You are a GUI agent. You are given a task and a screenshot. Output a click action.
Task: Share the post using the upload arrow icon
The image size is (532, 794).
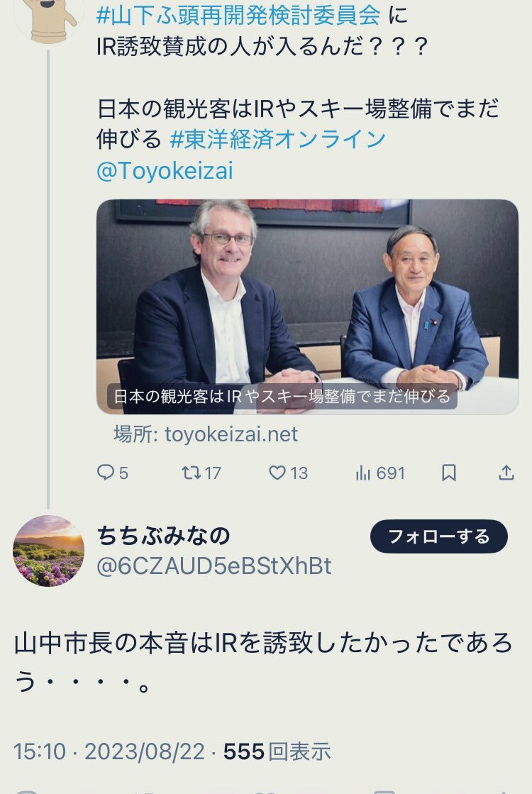(x=506, y=473)
